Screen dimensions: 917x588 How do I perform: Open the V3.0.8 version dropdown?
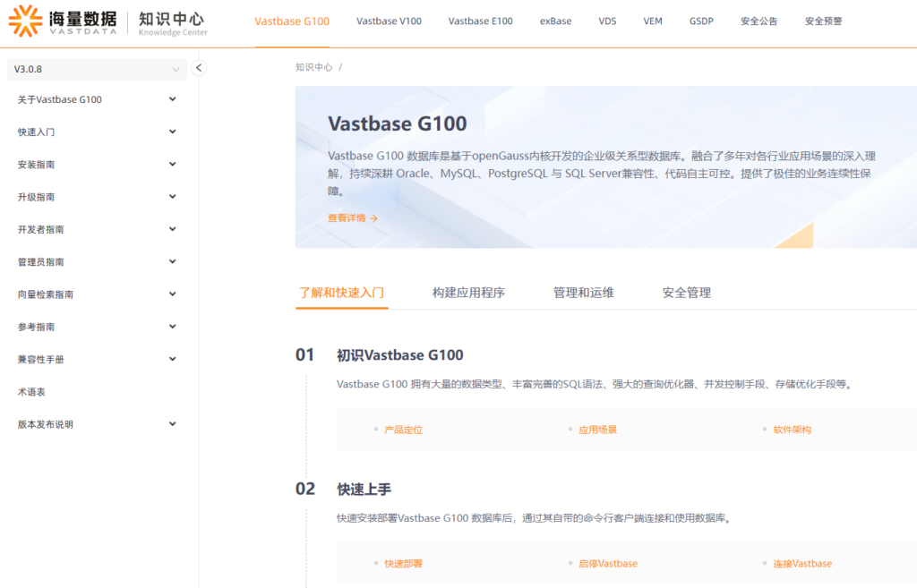click(97, 69)
